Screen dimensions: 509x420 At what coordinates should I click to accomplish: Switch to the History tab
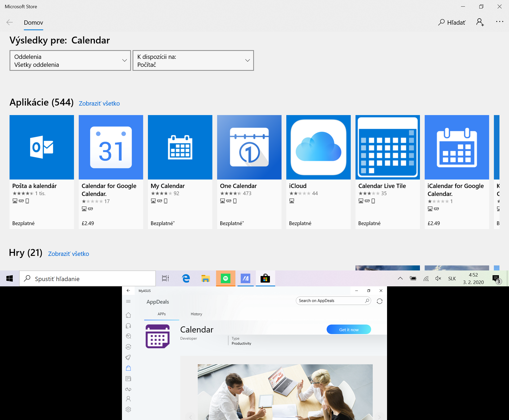click(196, 314)
